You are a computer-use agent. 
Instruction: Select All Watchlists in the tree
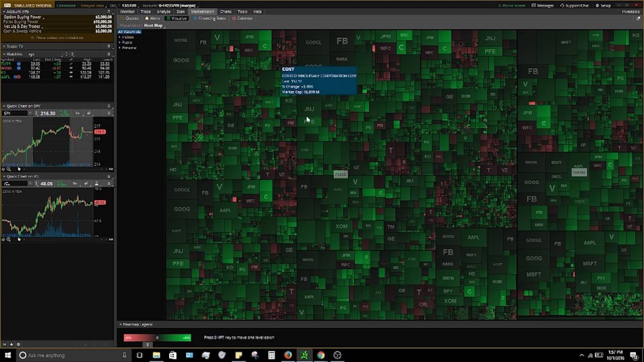click(x=130, y=32)
